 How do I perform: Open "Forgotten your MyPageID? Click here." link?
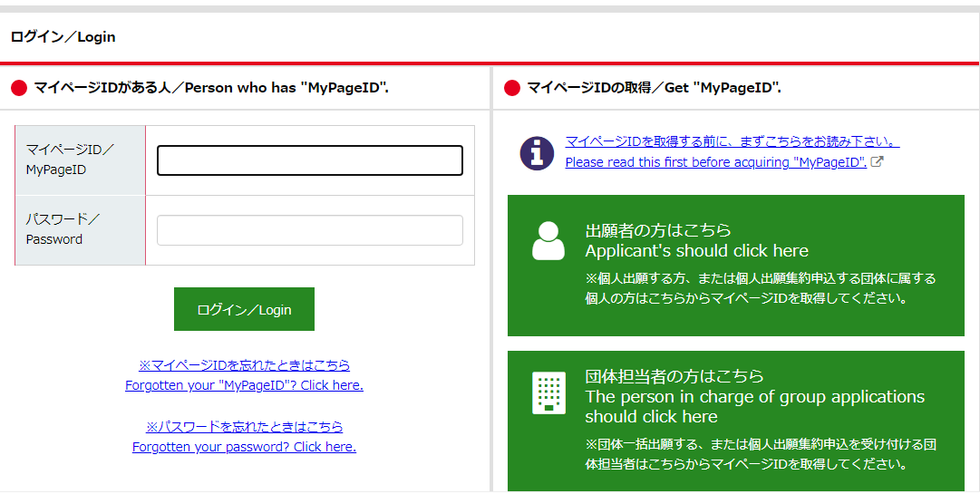tap(244, 385)
